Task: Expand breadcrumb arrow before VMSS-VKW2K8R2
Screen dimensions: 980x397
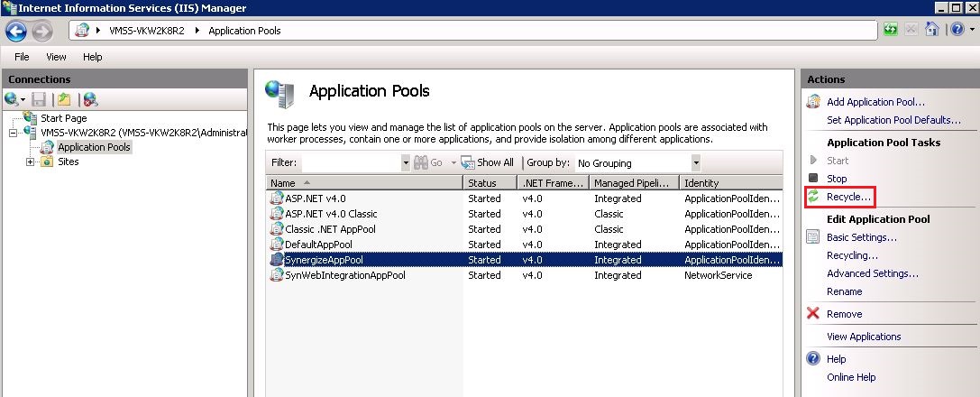Action: pos(98,30)
